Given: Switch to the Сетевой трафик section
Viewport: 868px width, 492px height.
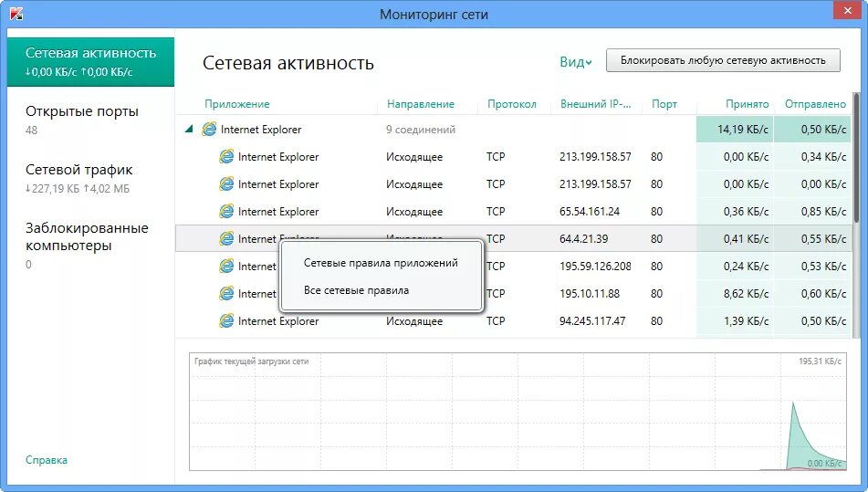Looking at the screenshot, I should tap(79, 178).
